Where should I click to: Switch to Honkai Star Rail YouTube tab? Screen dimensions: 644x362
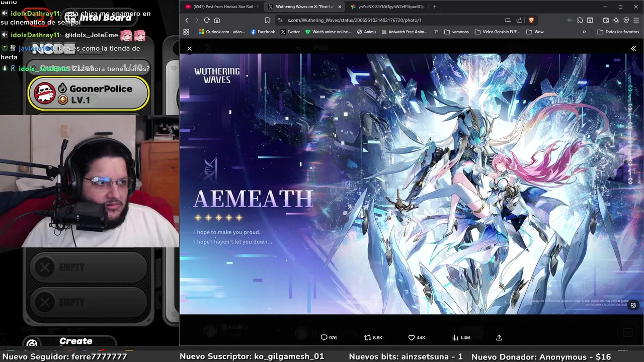221,7
